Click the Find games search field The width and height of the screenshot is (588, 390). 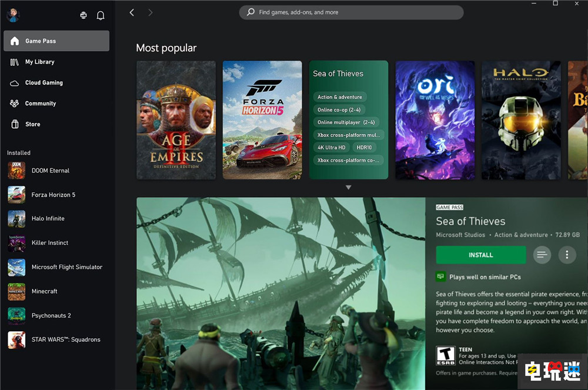pyautogui.click(x=350, y=12)
